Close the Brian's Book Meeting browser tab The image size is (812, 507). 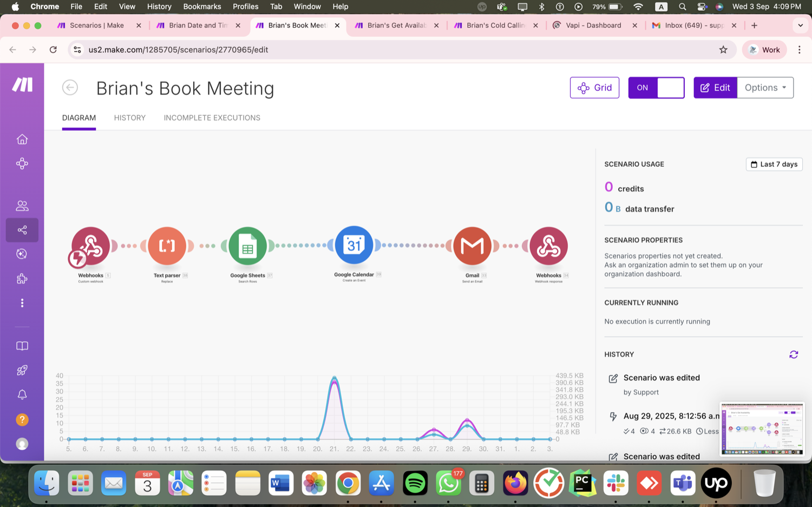[x=337, y=25]
